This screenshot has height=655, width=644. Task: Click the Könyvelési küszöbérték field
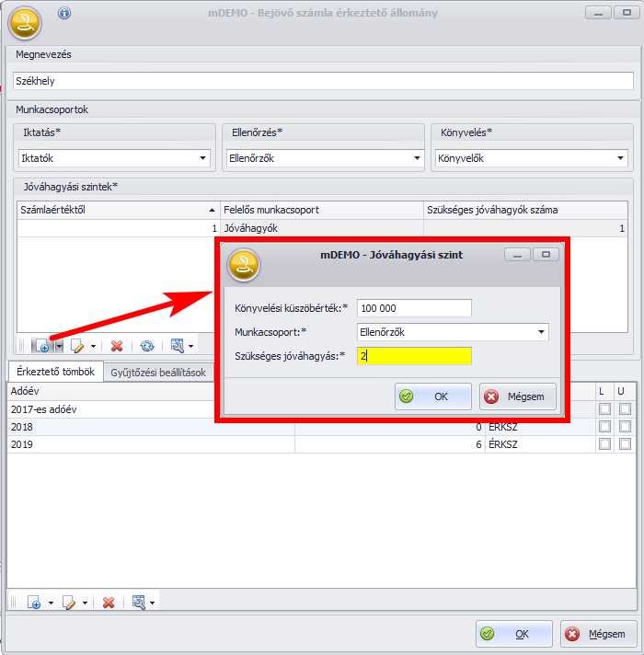[x=414, y=308]
